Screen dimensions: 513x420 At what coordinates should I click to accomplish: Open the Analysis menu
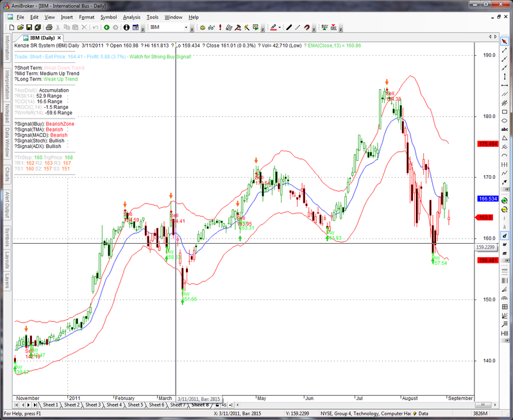[x=131, y=17]
